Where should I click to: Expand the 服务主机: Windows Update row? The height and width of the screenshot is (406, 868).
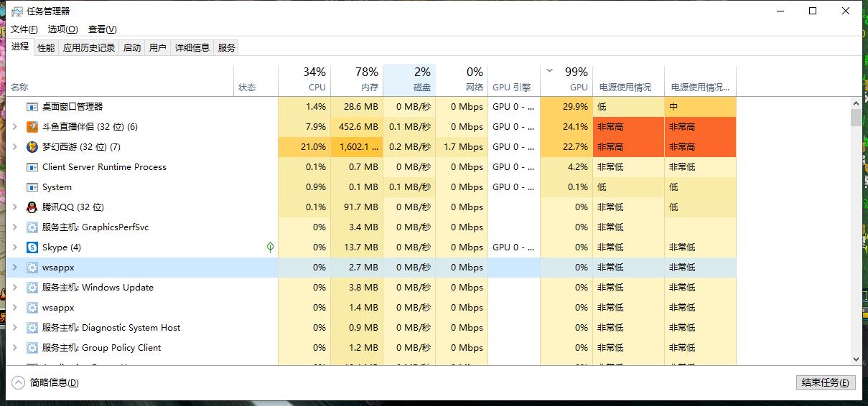14,287
